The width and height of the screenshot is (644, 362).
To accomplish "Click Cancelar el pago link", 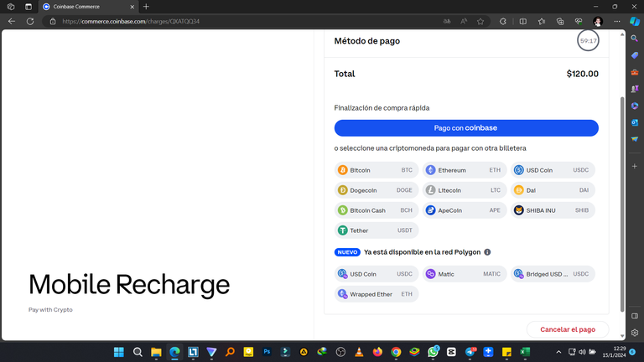I will pos(568,329).
